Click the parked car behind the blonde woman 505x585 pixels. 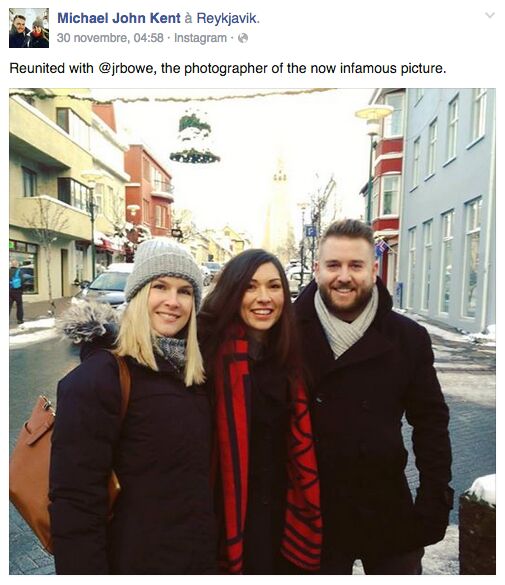point(104,286)
